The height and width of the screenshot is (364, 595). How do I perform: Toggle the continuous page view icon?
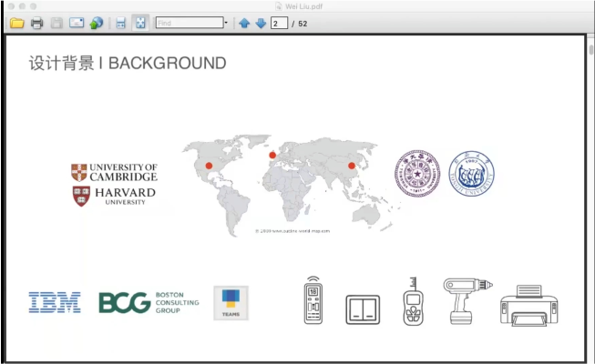(x=120, y=23)
